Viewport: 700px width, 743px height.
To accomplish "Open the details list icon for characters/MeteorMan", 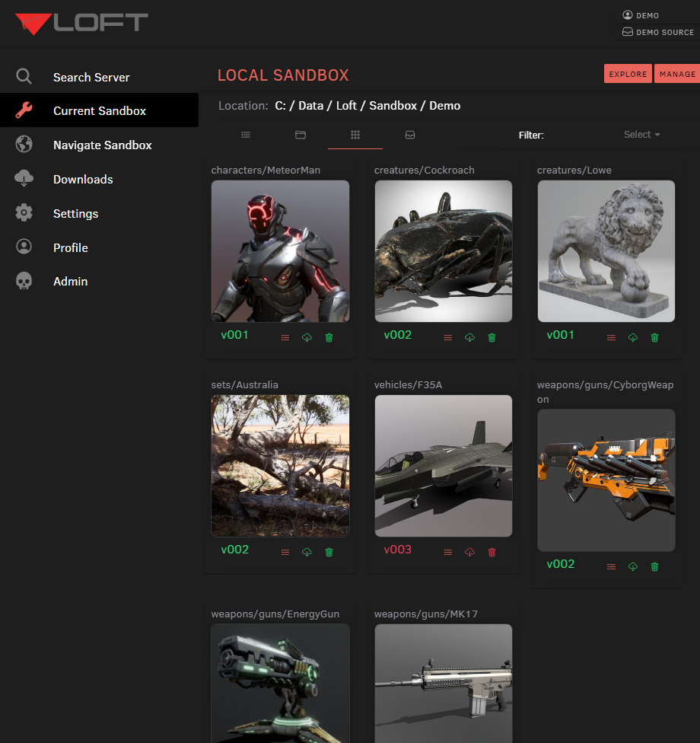I will click(x=285, y=337).
